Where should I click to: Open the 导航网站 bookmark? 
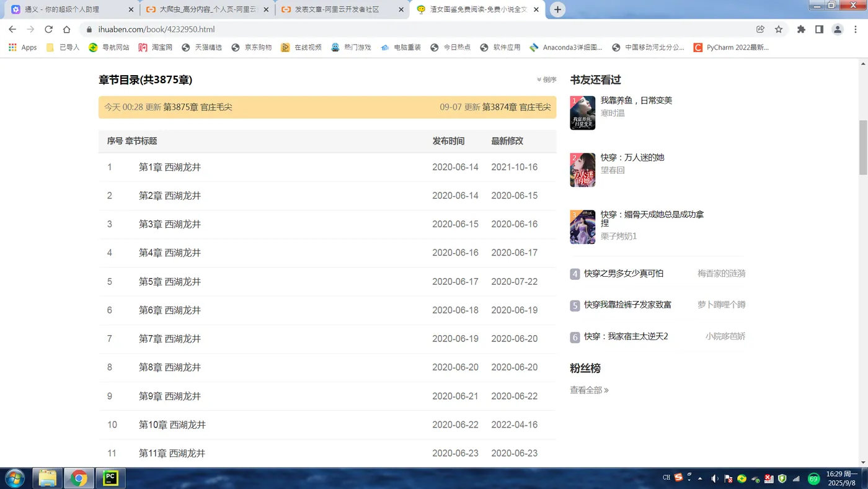click(109, 47)
